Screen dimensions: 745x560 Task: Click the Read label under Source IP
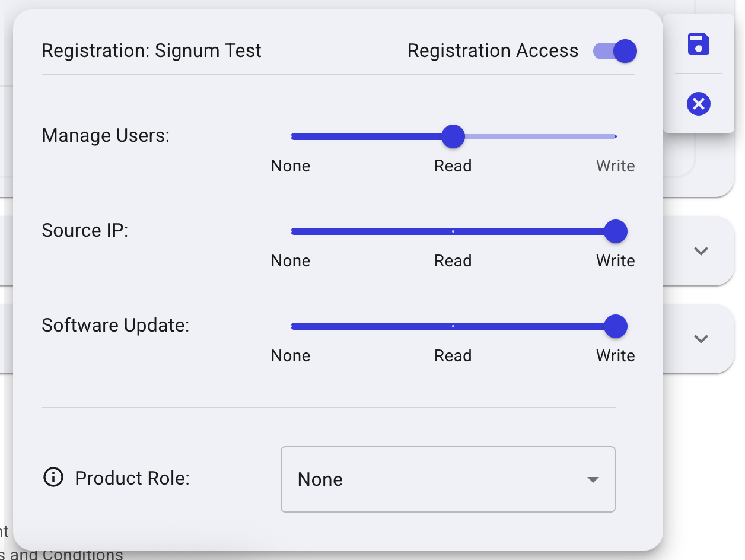(453, 261)
